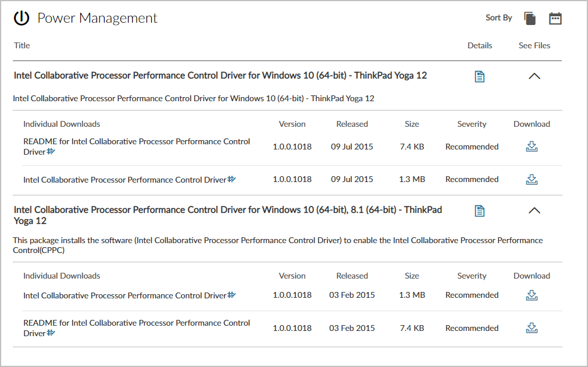
Task: Click the description starting 'This package installs the software'
Action: point(278,245)
